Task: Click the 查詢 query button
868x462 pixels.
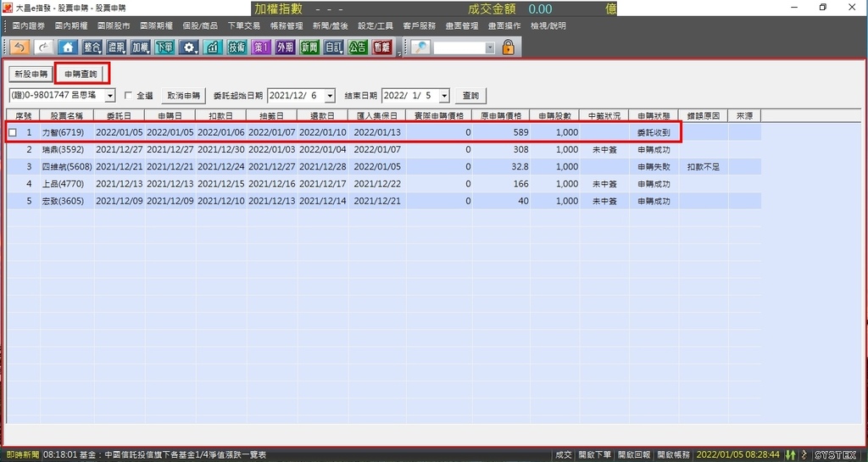Action: (x=471, y=96)
